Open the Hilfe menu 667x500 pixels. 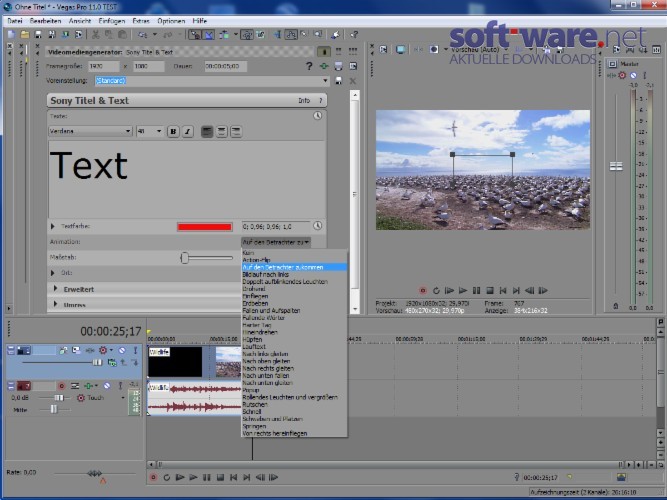coord(200,21)
